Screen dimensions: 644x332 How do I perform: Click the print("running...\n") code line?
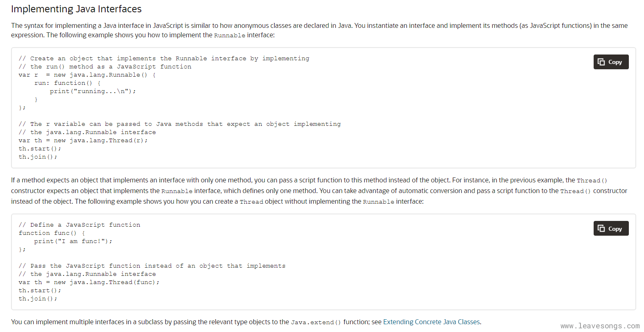pyautogui.click(x=93, y=91)
